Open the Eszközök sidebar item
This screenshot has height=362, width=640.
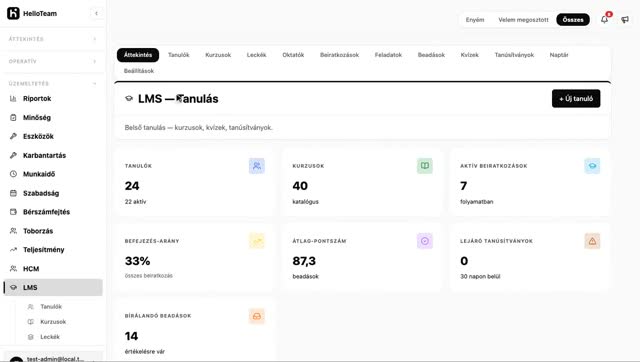[x=53, y=136]
